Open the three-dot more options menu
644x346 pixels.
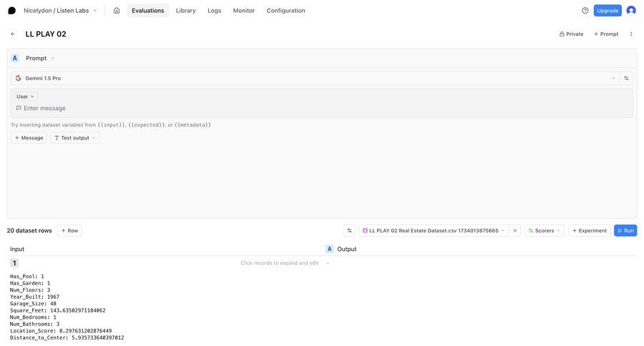(630, 34)
